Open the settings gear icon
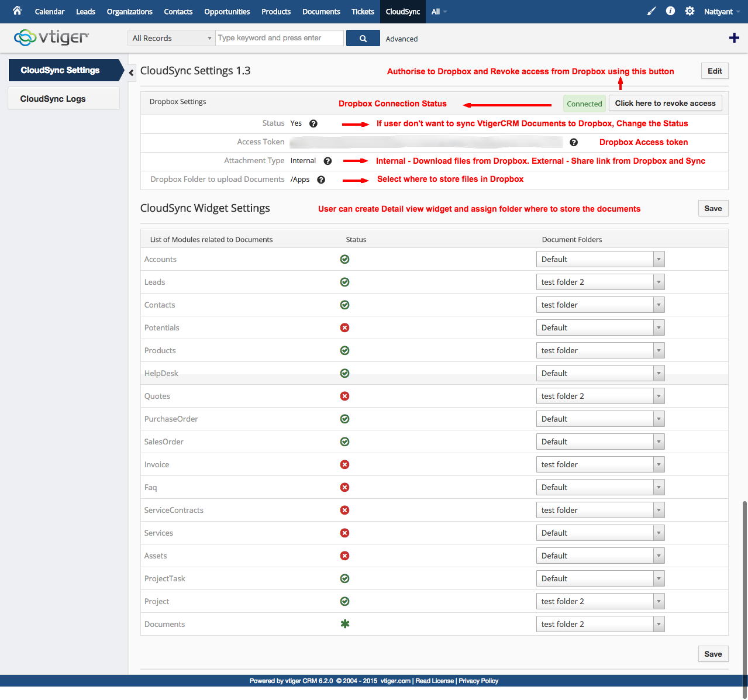 [x=690, y=11]
